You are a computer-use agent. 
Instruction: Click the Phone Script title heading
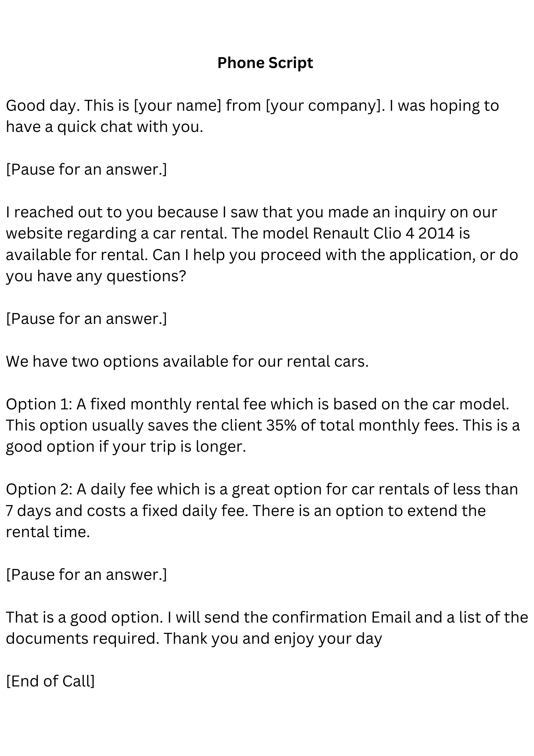pos(265,63)
